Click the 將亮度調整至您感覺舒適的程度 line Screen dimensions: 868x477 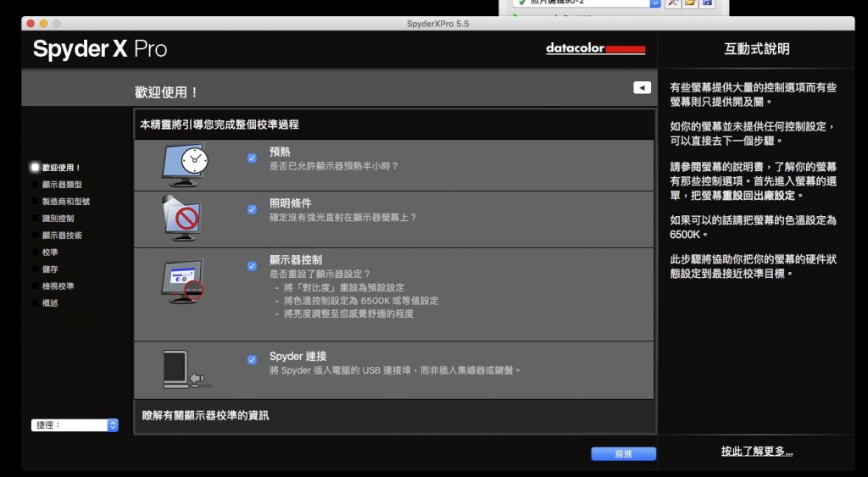348,313
